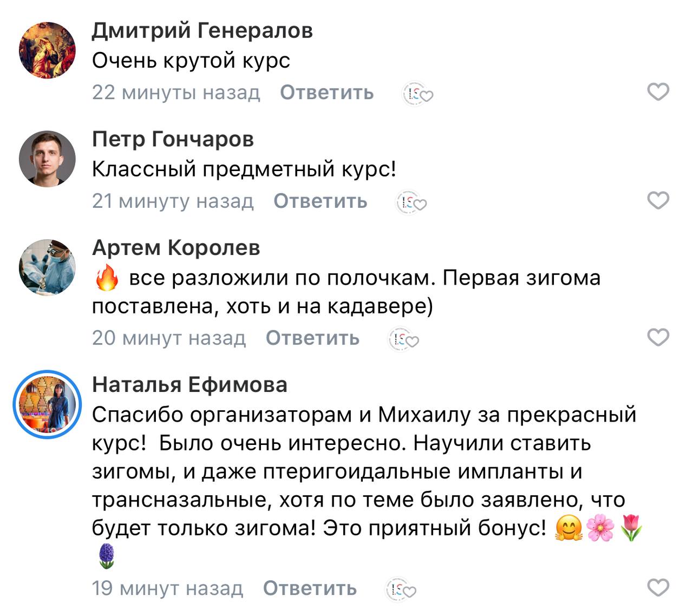The width and height of the screenshot is (693, 616).
Task: Like Артем Королев's comment with the heart
Action: (658, 338)
